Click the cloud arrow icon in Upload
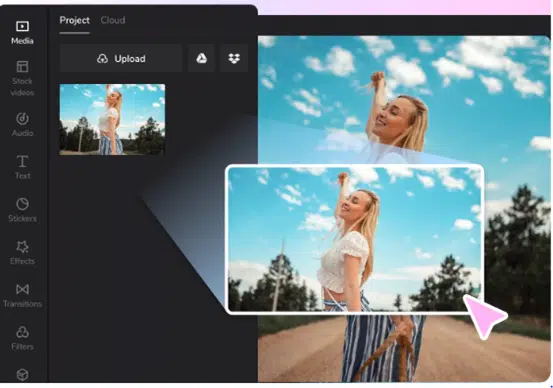Screen dimensions: 553x388 tap(102, 59)
